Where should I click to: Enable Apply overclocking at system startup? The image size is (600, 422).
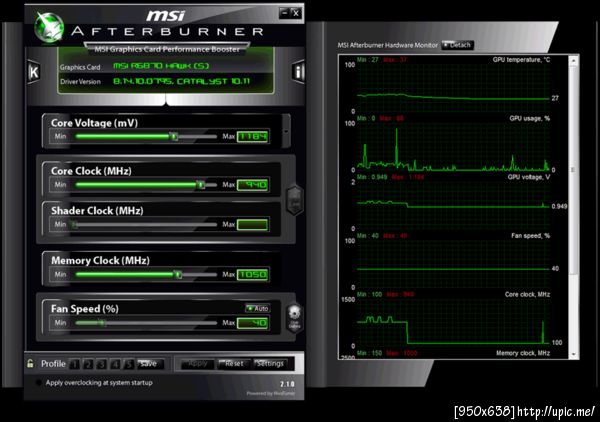38,383
